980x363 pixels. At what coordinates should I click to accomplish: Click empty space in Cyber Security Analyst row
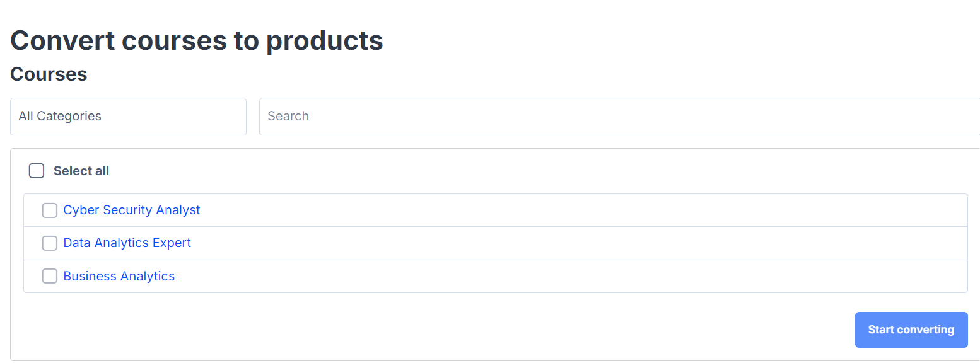pos(568,210)
